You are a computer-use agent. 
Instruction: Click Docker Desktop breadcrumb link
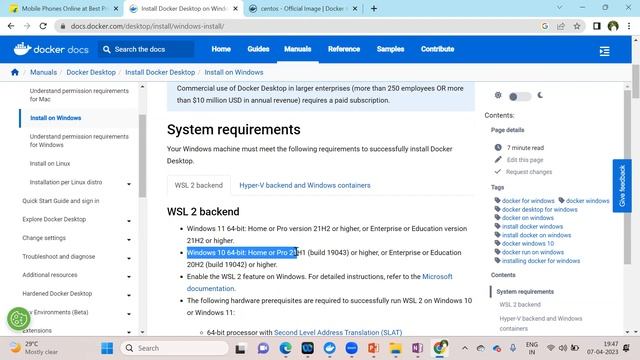[x=91, y=72]
